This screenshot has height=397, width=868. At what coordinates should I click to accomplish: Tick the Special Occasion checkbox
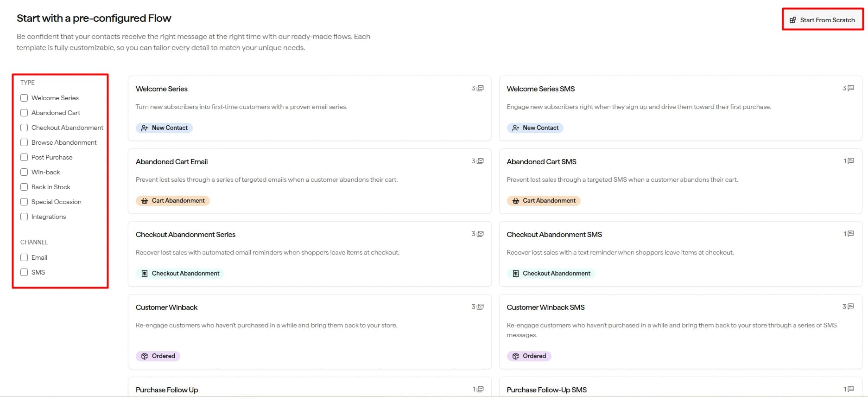point(24,202)
